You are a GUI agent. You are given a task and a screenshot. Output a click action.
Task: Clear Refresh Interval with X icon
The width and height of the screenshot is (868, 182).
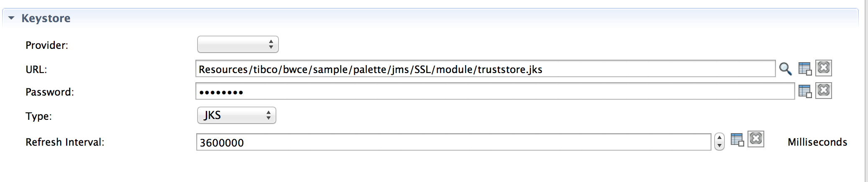[756, 139]
